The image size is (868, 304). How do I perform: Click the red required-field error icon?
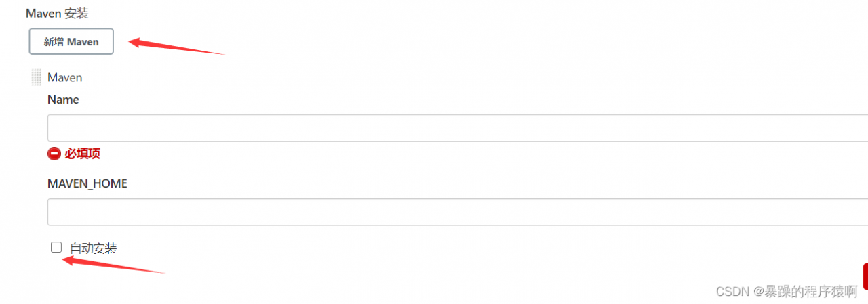(54, 154)
